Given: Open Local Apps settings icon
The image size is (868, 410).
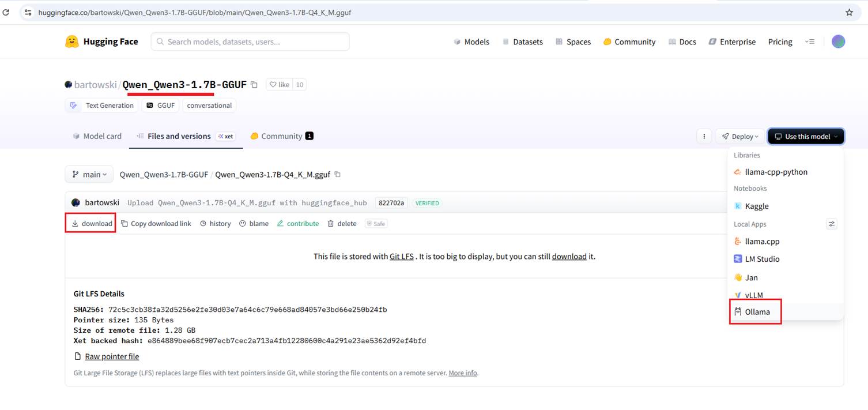Looking at the screenshot, I should 831,224.
